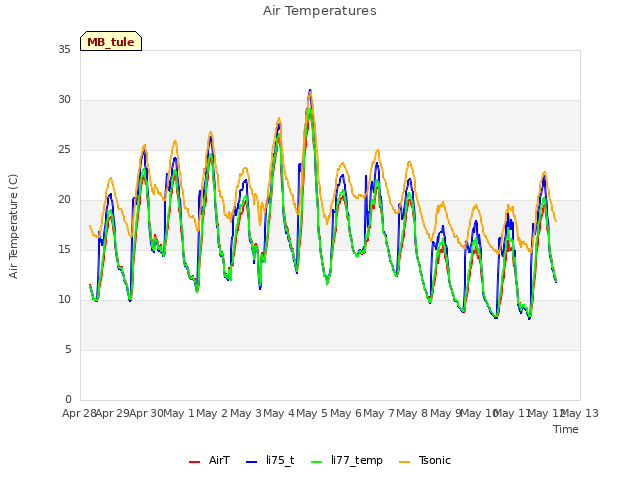Screen dimensions: 640x480
Task: Click the y-axis label 35
Action: [x=64, y=49]
